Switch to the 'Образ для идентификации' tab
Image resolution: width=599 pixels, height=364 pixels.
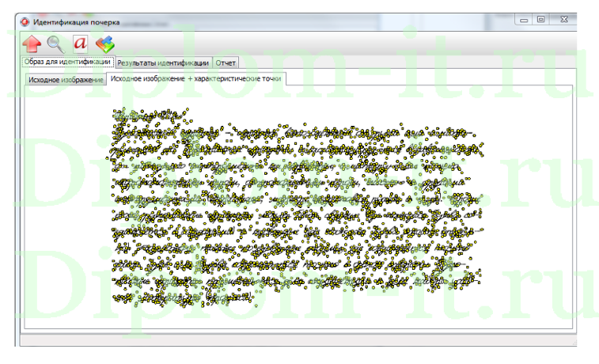pos(66,62)
